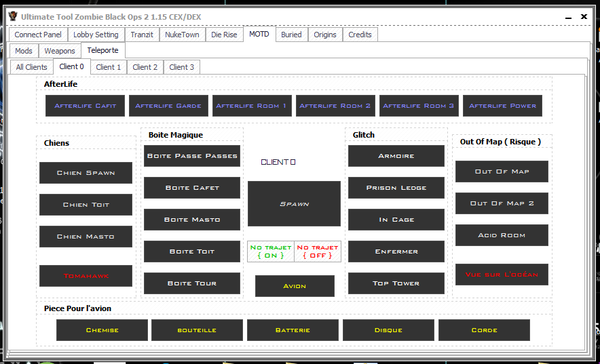600x364 pixels.
Task: Open the Connect Panel tab
Action: point(38,35)
